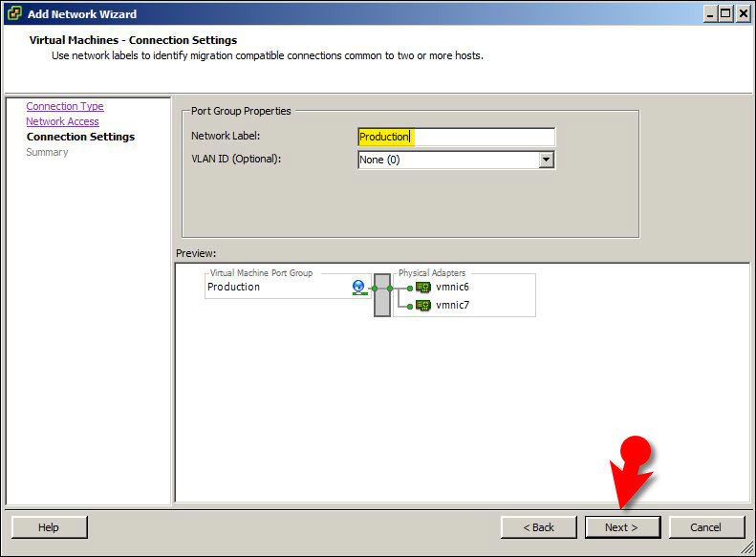The height and width of the screenshot is (557, 756).
Task: Click the vmnic6 adapter name
Action: pyautogui.click(x=452, y=288)
